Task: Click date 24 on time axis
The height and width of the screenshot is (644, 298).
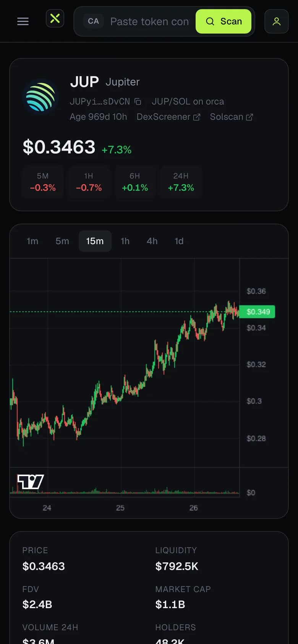Action: (x=47, y=508)
